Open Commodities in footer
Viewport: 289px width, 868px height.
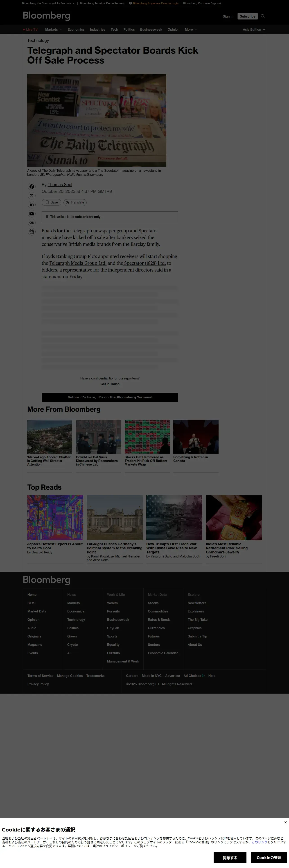[x=158, y=611]
